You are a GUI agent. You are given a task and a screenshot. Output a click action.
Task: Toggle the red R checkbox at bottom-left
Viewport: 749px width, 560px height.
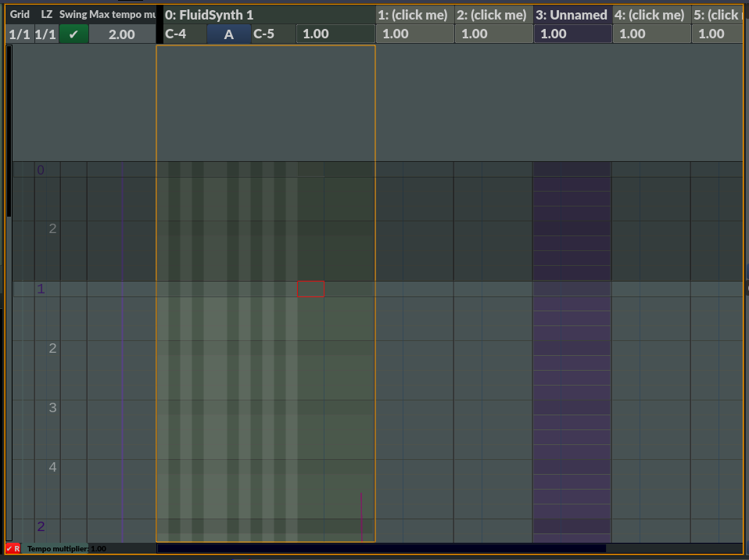pyautogui.click(x=13, y=549)
